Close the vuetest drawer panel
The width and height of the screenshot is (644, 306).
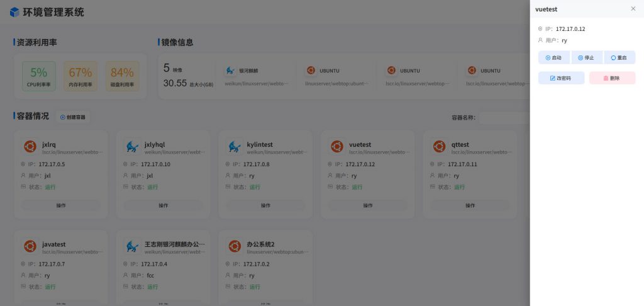(x=633, y=9)
